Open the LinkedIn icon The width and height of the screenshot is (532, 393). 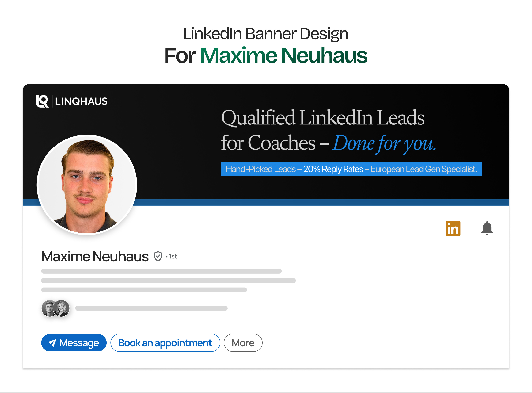point(453,228)
